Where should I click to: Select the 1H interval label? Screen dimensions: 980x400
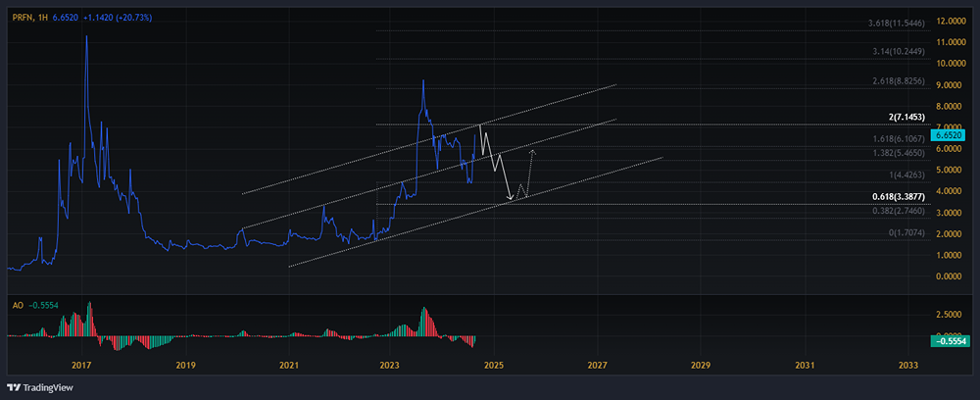pos(45,18)
